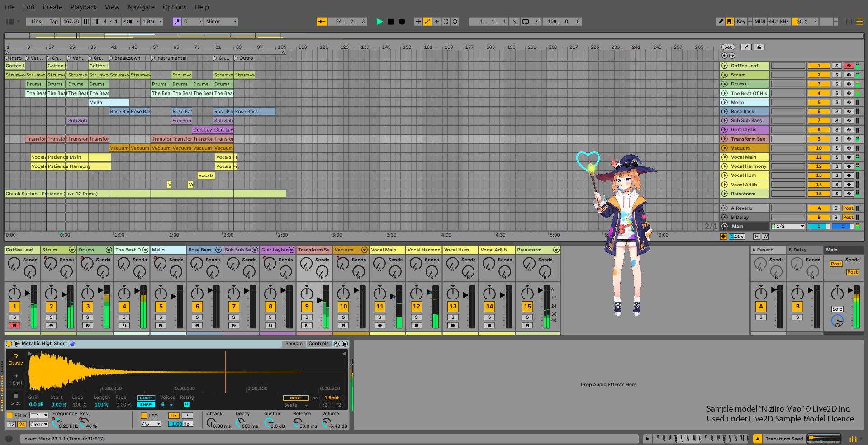Toggle the Computer MIDI Keyboard icon
The width and height of the screenshot is (868, 445).
click(730, 21)
